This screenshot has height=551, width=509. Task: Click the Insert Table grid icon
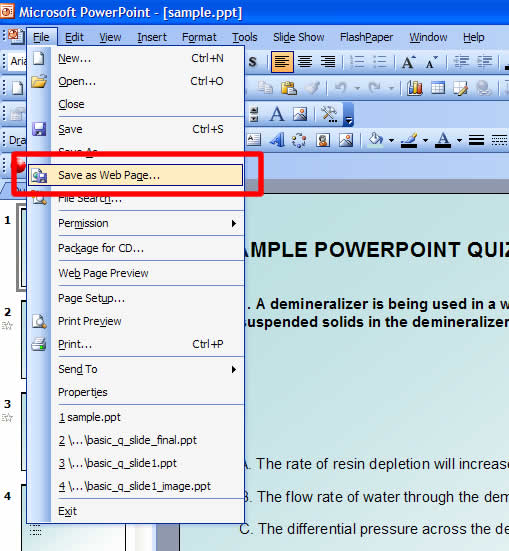(x=438, y=88)
